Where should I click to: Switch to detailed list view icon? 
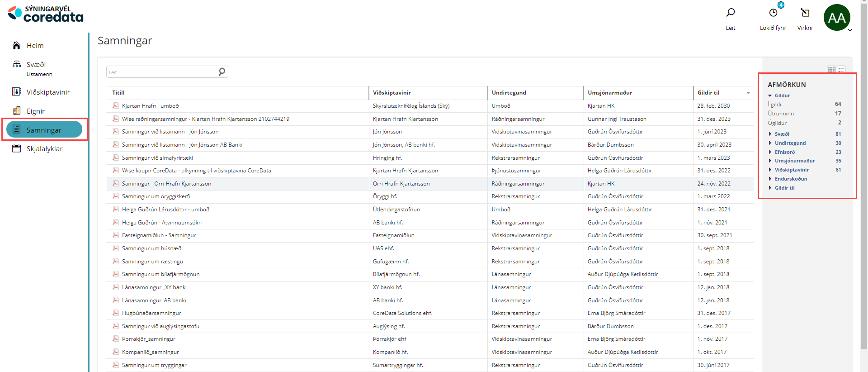[841, 70]
